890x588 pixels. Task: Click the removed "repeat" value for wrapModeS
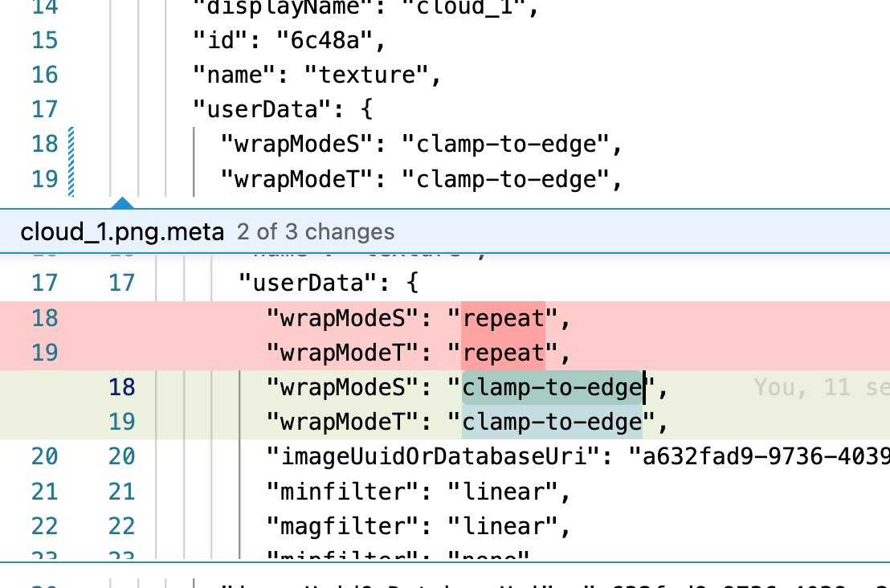pyautogui.click(x=504, y=319)
